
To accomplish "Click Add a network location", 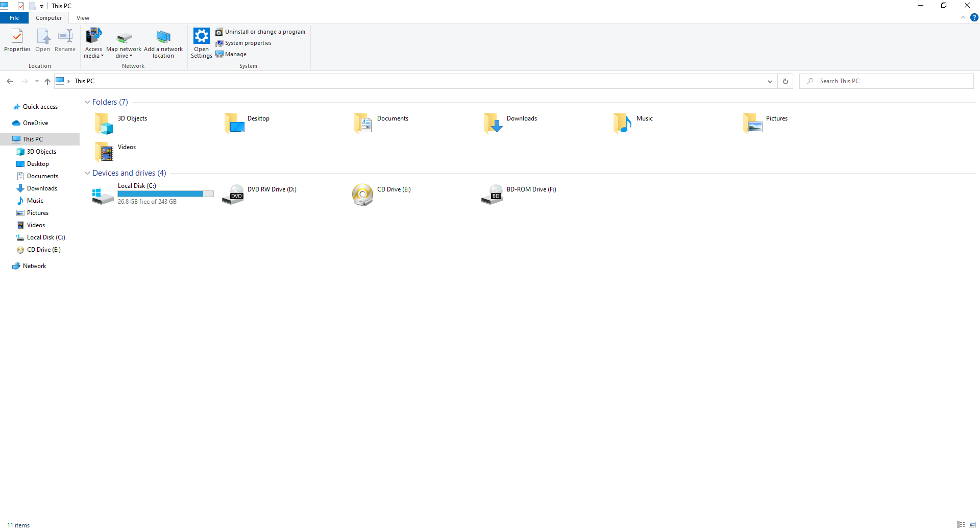I will 163,43.
